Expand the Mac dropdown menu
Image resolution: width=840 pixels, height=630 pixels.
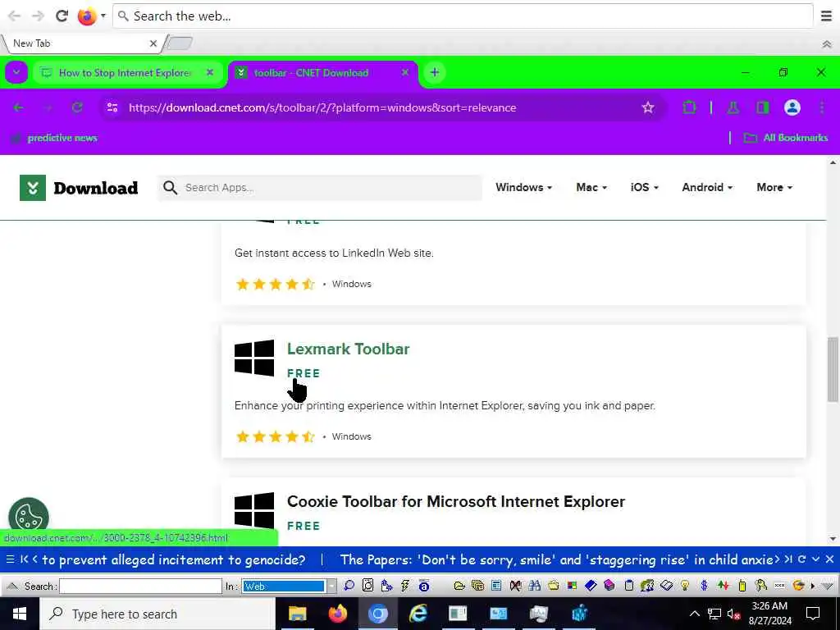pos(591,187)
